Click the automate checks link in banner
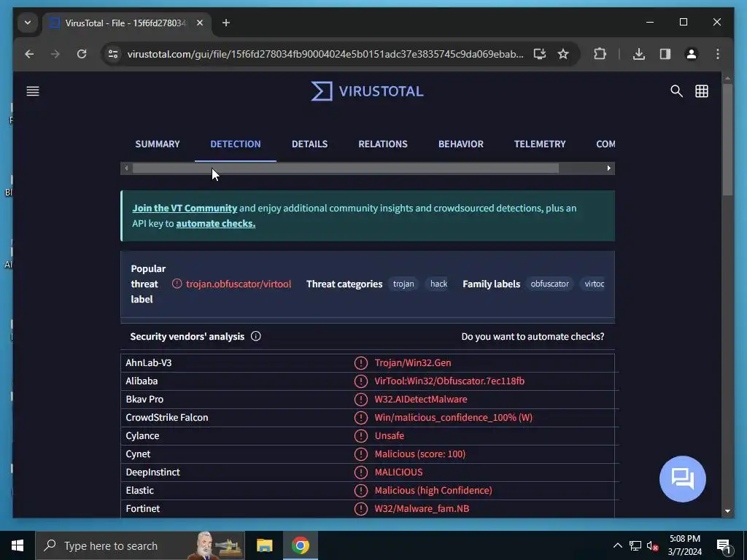 [x=216, y=223]
